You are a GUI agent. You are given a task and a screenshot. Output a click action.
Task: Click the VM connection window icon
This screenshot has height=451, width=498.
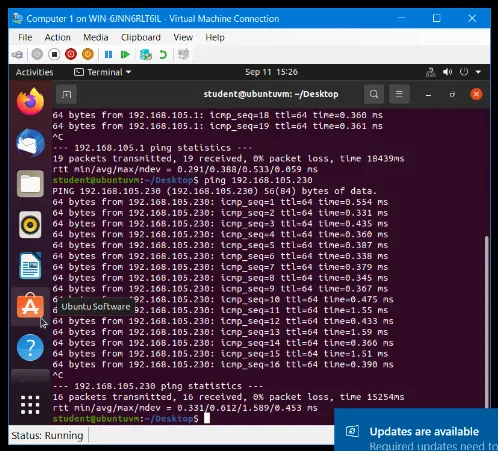coord(18,18)
